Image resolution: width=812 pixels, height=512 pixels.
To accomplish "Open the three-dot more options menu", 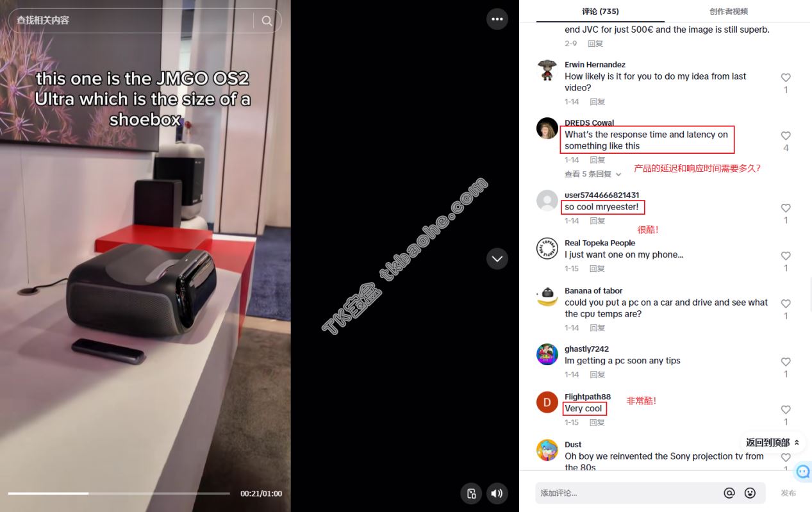I will point(497,19).
